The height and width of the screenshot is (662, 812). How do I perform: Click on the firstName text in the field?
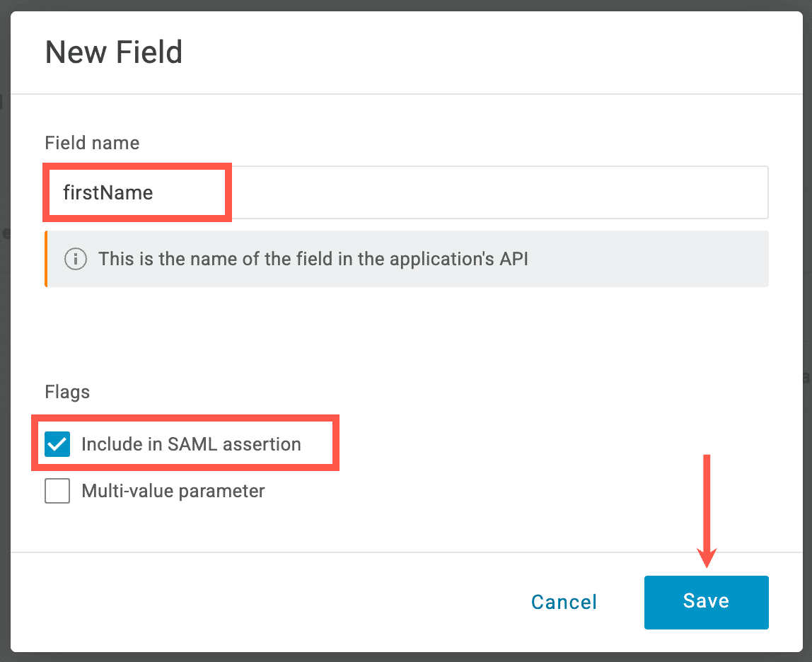tap(108, 192)
